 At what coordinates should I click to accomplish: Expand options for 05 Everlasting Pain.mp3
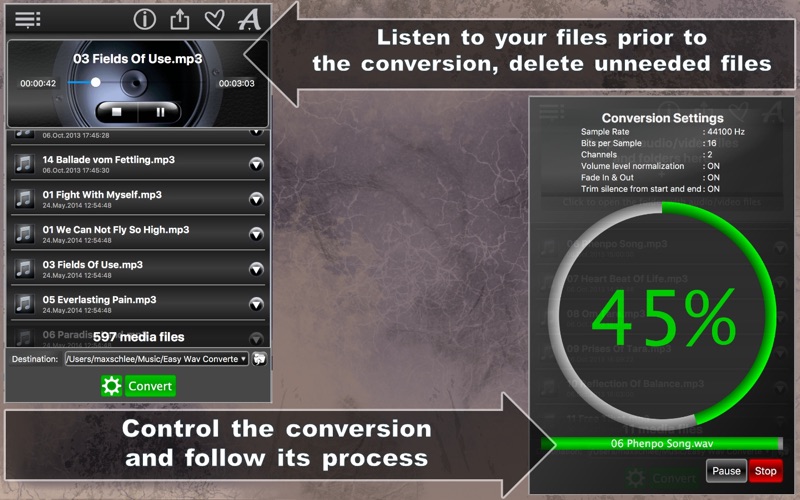click(256, 304)
